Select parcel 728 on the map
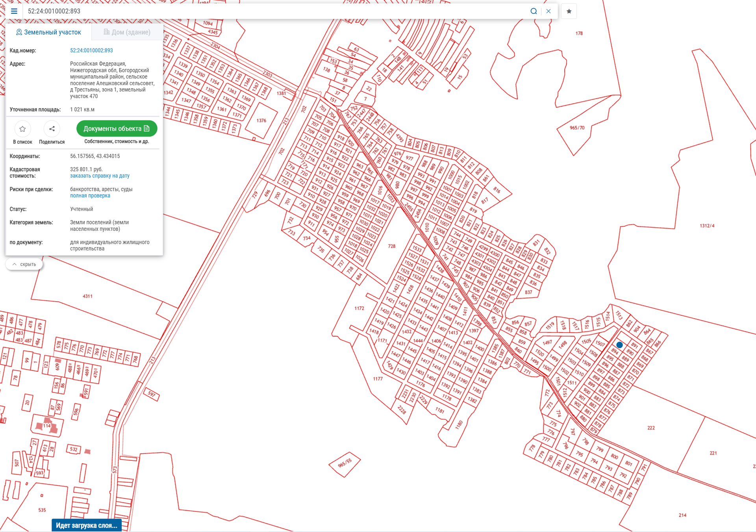The width and height of the screenshot is (756, 532). point(391,247)
